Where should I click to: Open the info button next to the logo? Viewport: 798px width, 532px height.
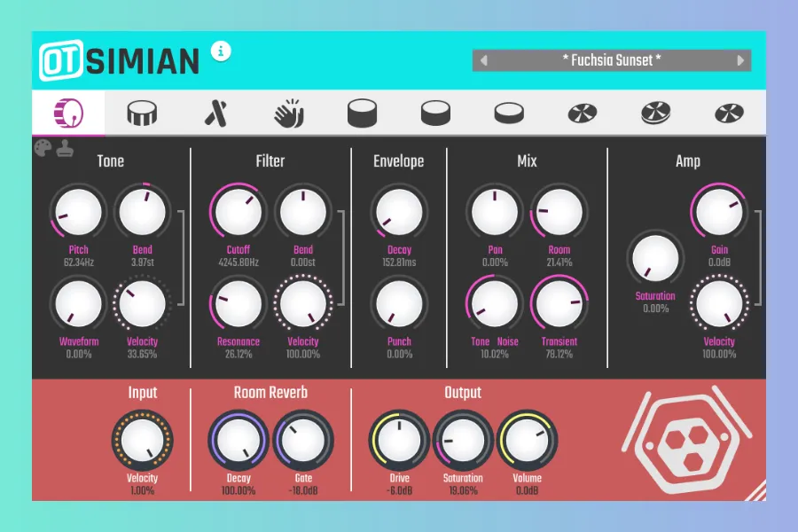221,51
